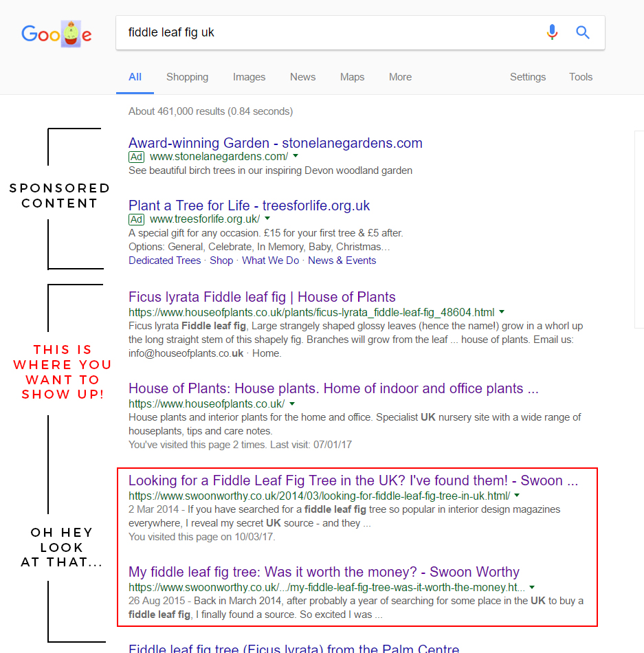Image resolution: width=644 pixels, height=653 pixels.
Task: Click the Ad badge beside stonelanegardens.com
Action: click(136, 157)
